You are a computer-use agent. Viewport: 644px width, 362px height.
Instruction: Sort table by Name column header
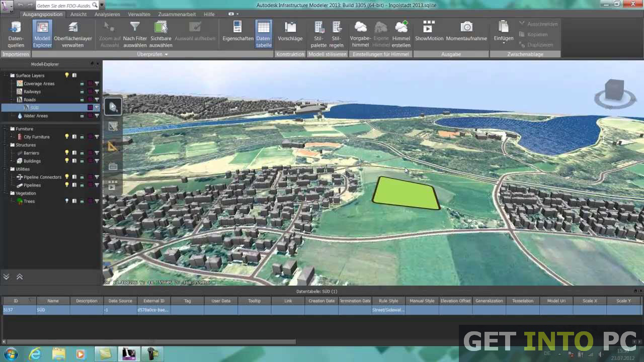pos(53,301)
